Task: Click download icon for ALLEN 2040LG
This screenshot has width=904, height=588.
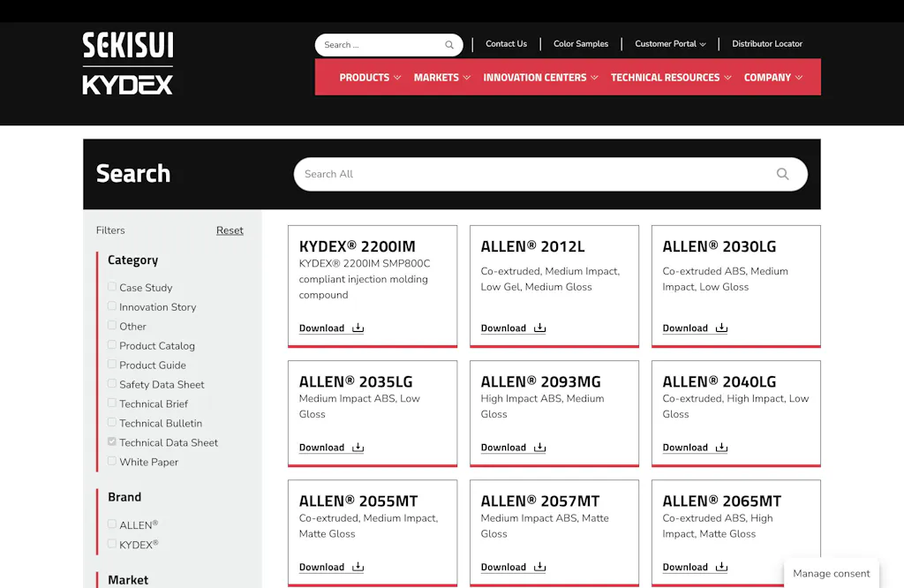Action: pyautogui.click(x=721, y=448)
